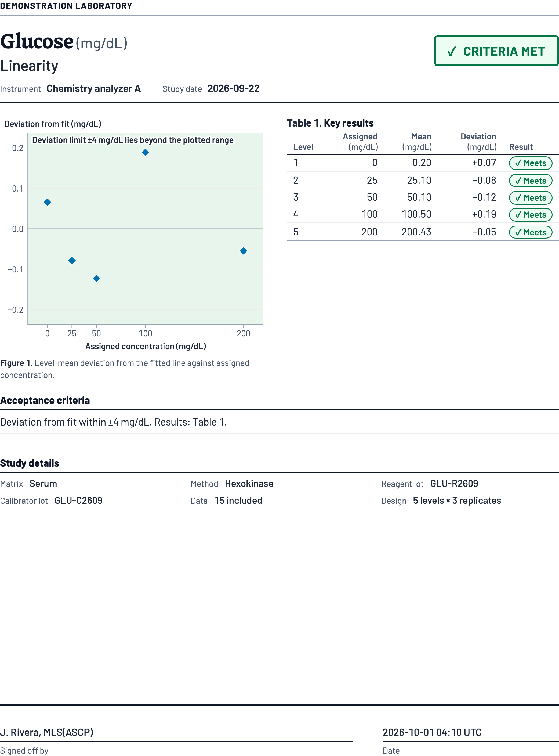The height and width of the screenshot is (756, 559).
Task: Click the data point at concentration 25
Action: tap(72, 260)
